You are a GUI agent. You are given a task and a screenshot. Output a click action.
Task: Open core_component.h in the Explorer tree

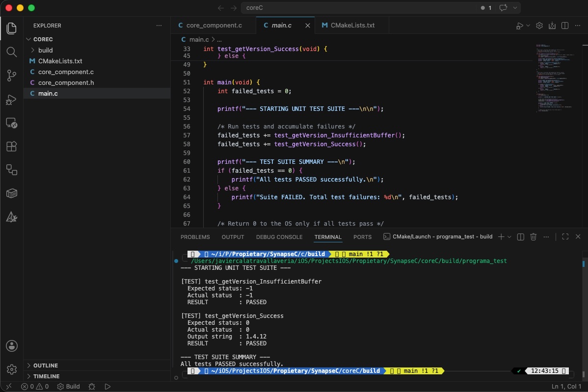(x=97, y=82)
